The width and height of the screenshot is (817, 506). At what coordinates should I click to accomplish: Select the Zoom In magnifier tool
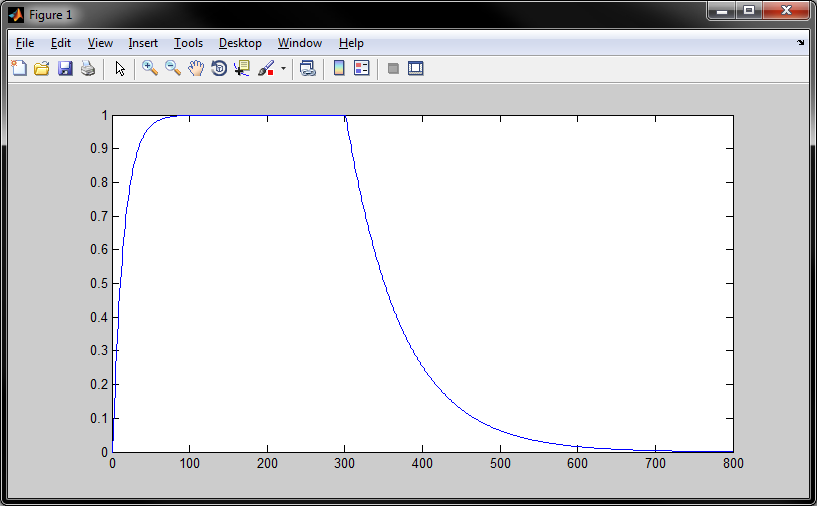(150, 69)
